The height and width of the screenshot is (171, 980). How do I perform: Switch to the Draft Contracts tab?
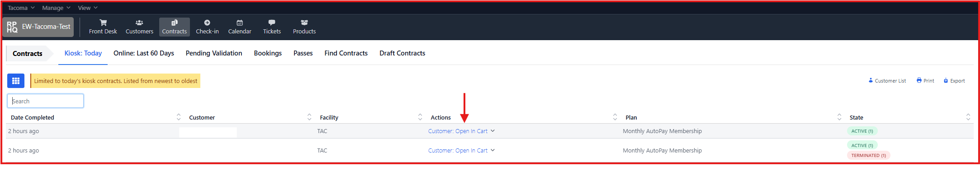[x=402, y=53]
